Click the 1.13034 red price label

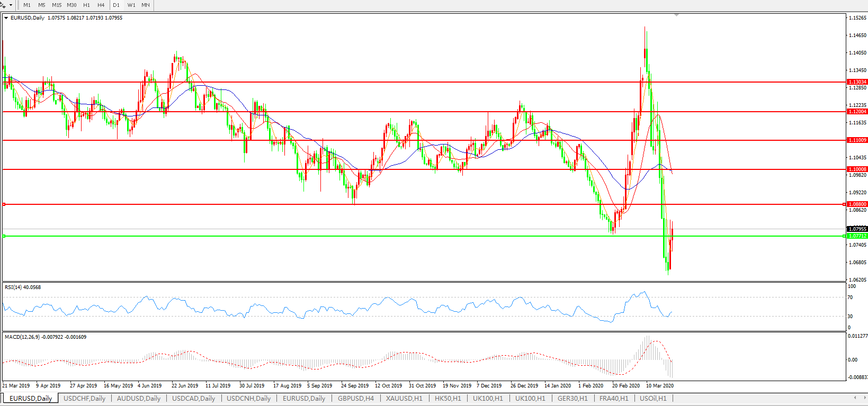[x=857, y=82]
